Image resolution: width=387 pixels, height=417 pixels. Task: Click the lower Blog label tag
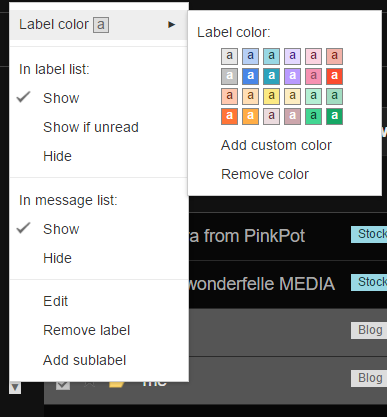369,378
